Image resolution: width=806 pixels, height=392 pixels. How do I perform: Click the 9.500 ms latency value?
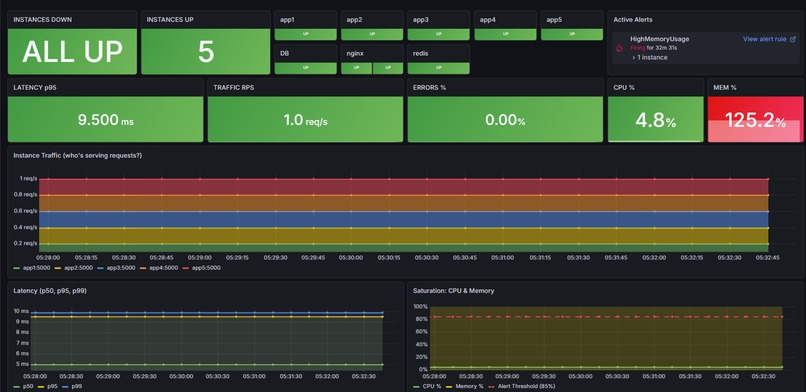pos(105,120)
